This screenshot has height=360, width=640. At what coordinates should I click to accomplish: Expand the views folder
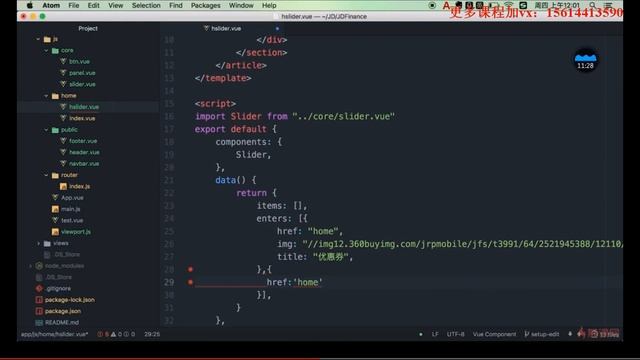pos(39,243)
